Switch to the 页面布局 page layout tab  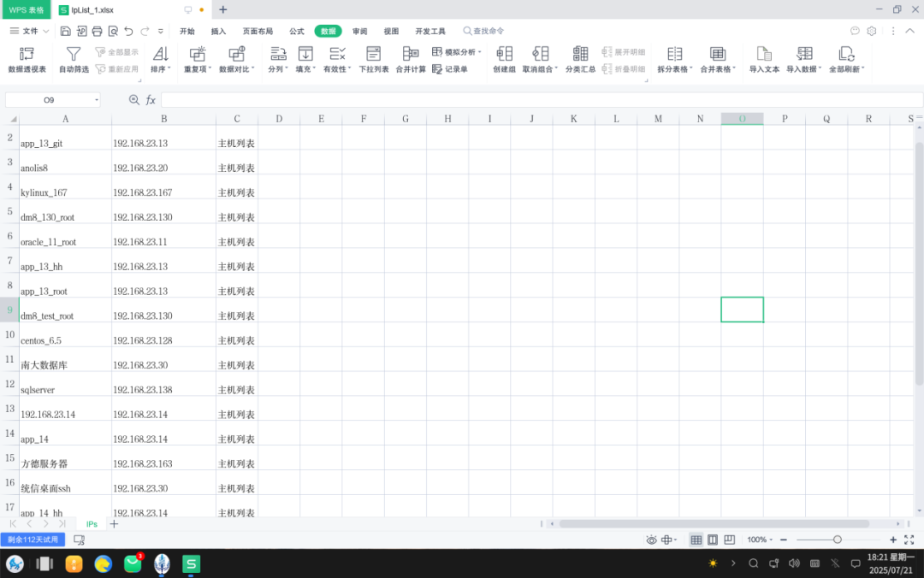258,32
